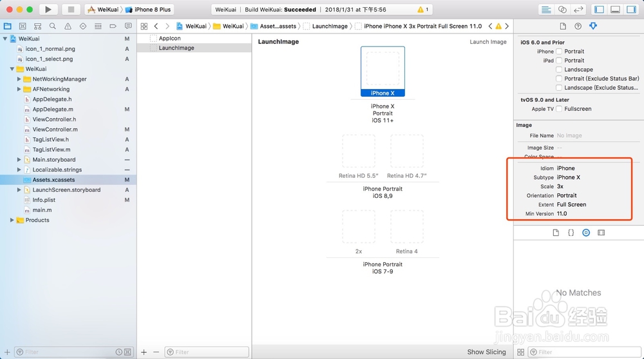Viewport: 644px width, 359px height.
Task: Select the Retina 4 image slot
Action: click(x=406, y=227)
